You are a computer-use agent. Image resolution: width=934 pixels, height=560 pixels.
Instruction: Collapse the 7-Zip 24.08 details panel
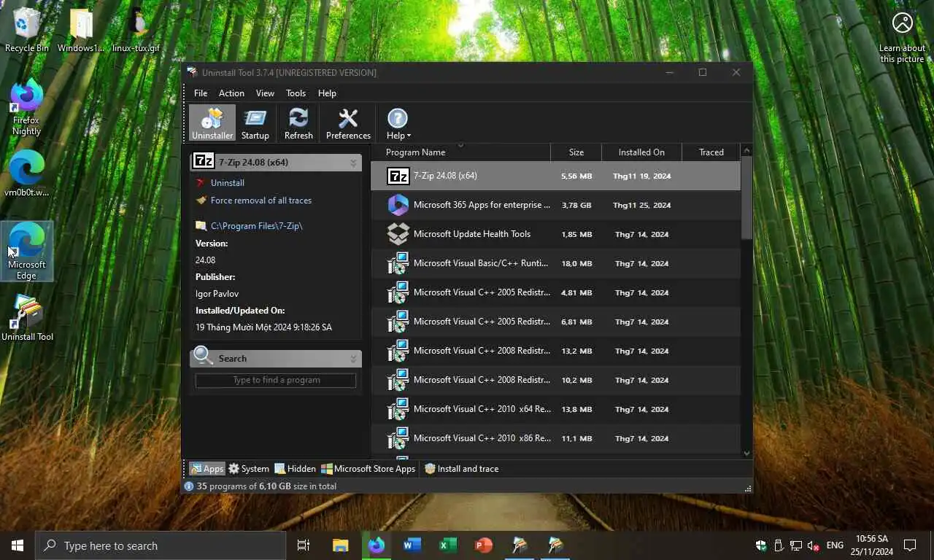pyautogui.click(x=353, y=163)
